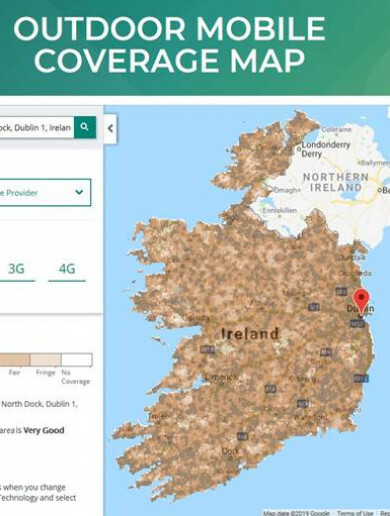Image resolution: width=390 pixels, height=516 pixels.
Task: Click the No Coverage legend swatch
Action: [x=77, y=360]
